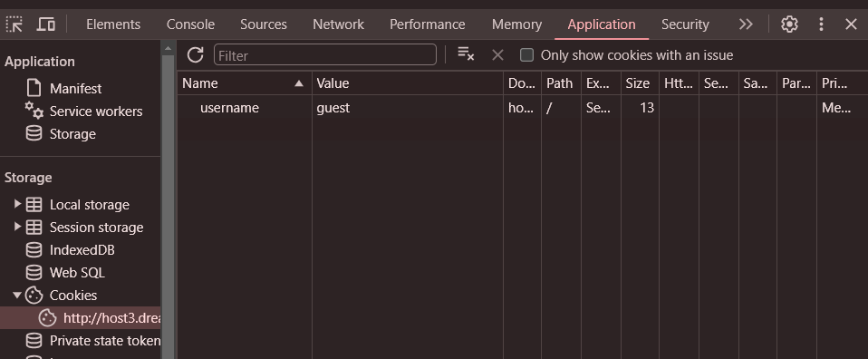Sort by the Domain column header
This screenshot has width=868, height=359.
click(522, 83)
